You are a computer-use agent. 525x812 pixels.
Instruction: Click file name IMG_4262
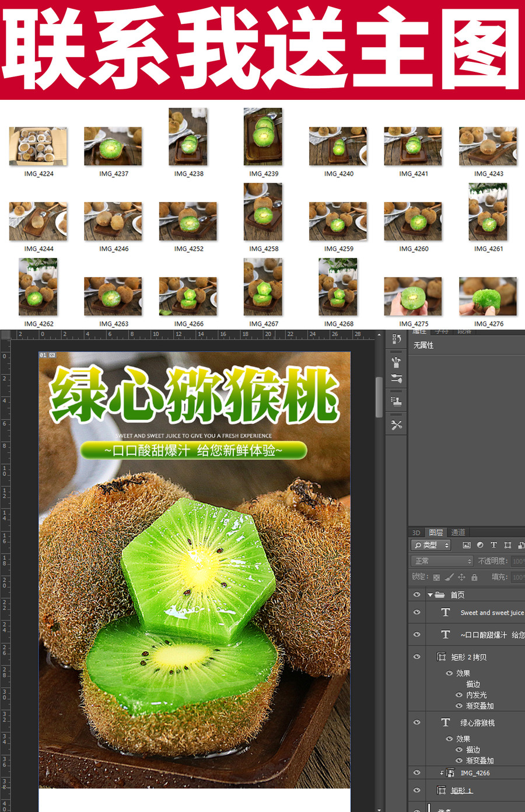38,324
